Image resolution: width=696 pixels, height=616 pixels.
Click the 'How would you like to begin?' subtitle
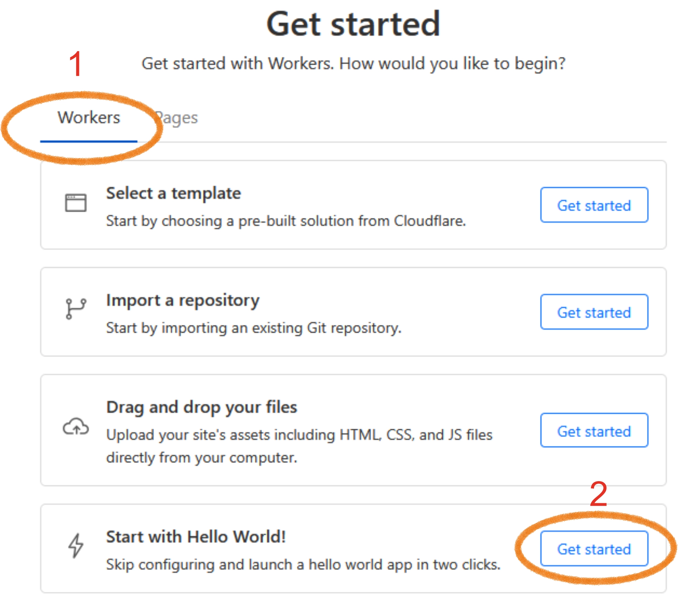353,64
